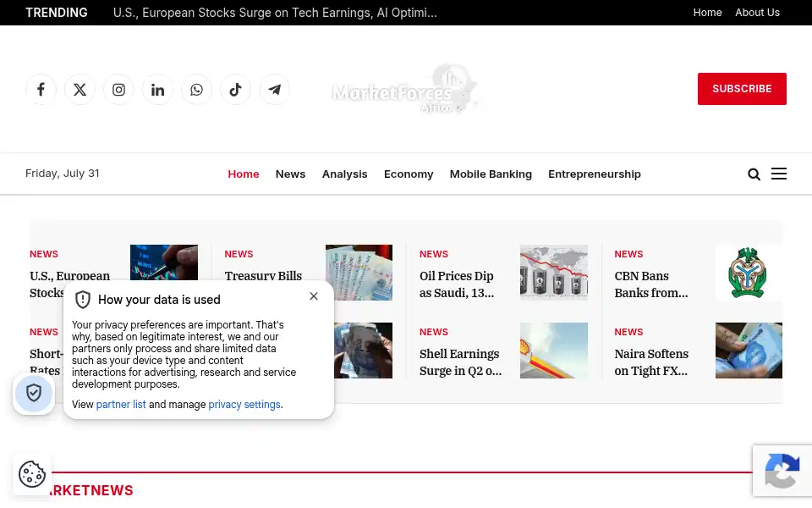Click the Treasury Bills banknotes thumbnail

coord(359,272)
